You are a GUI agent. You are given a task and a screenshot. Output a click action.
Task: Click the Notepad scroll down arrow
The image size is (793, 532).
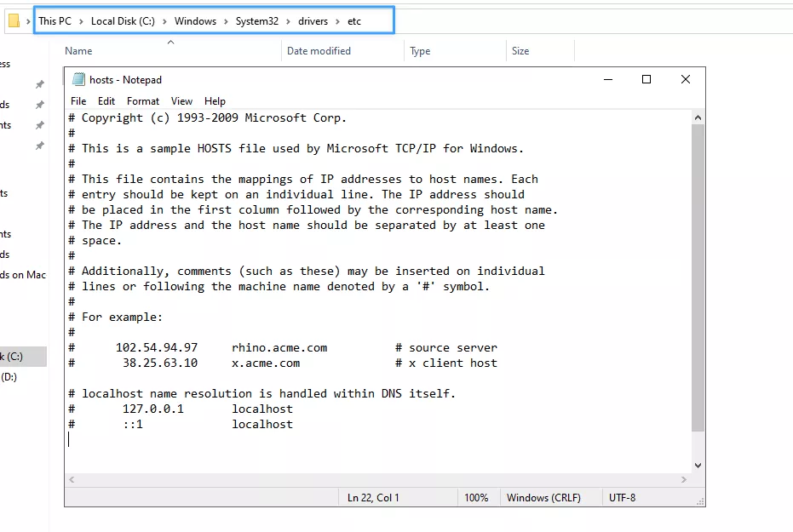[698, 466]
